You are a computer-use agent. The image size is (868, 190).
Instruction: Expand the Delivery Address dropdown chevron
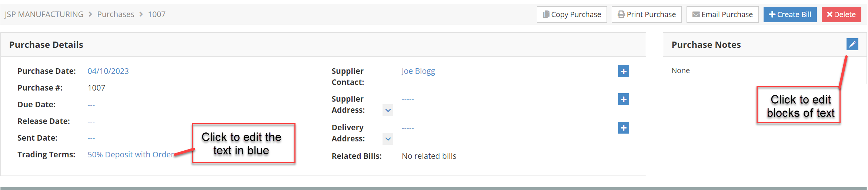click(388, 139)
